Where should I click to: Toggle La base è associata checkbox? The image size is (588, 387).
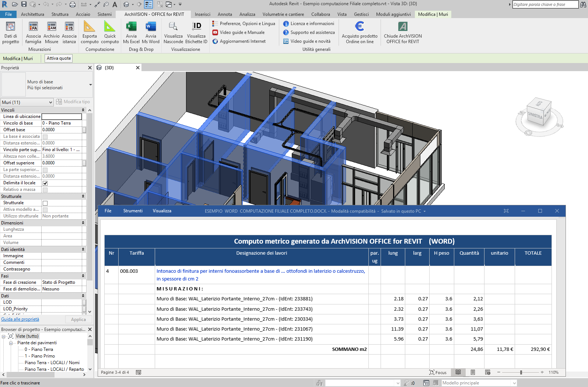click(45, 137)
